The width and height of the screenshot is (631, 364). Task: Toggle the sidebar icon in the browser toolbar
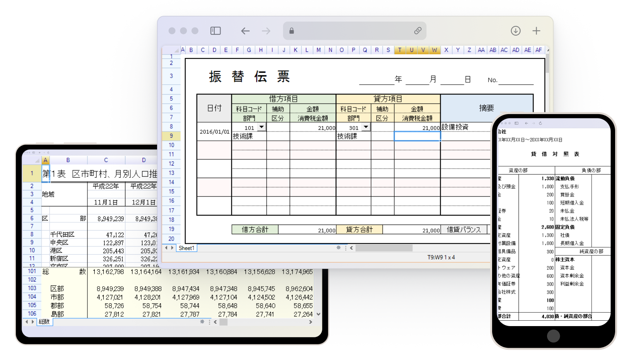[215, 31]
